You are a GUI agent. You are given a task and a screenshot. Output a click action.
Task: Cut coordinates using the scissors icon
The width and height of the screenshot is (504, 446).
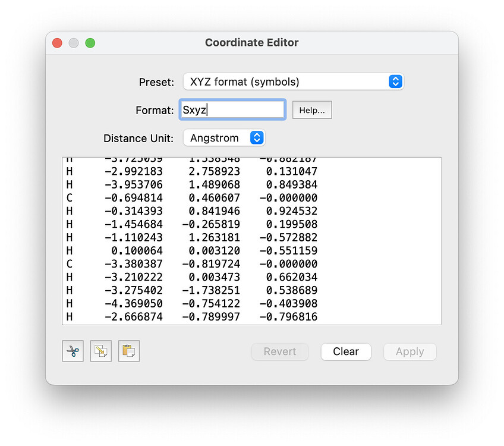coord(73,351)
